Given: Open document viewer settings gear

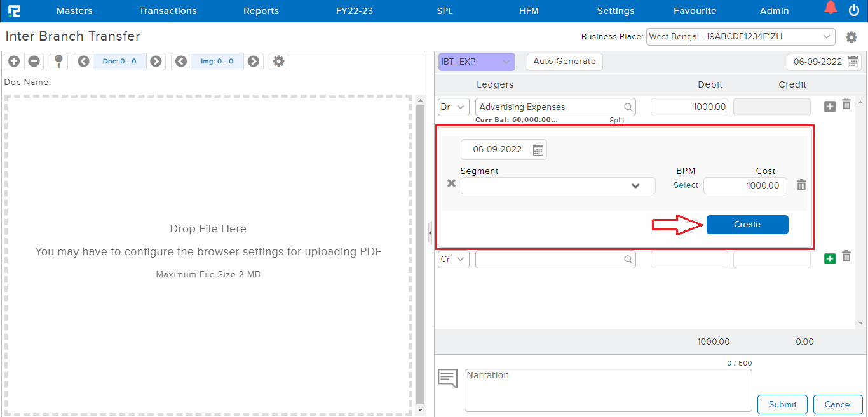Looking at the screenshot, I should click(x=278, y=62).
